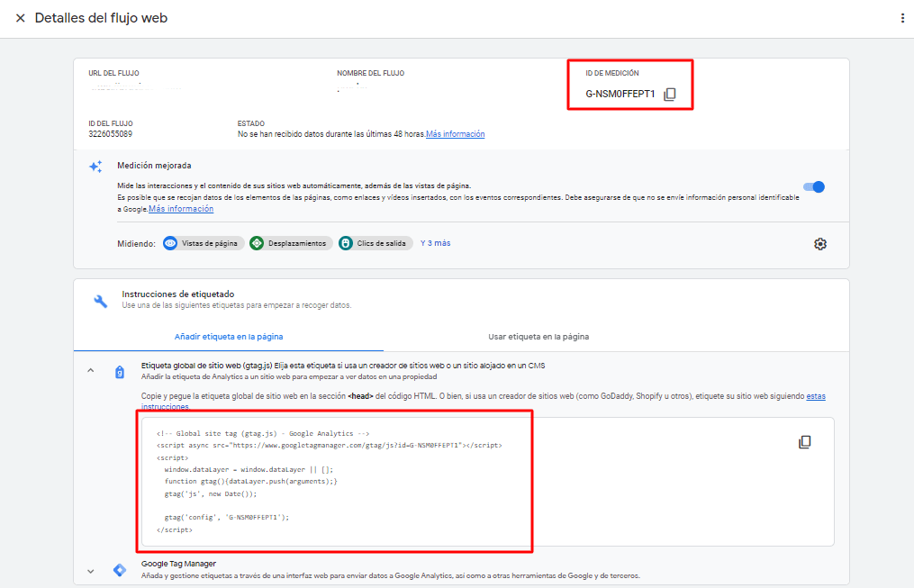
Task: Click the gtag.js tag icon
Action: click(x=120, y=372)
